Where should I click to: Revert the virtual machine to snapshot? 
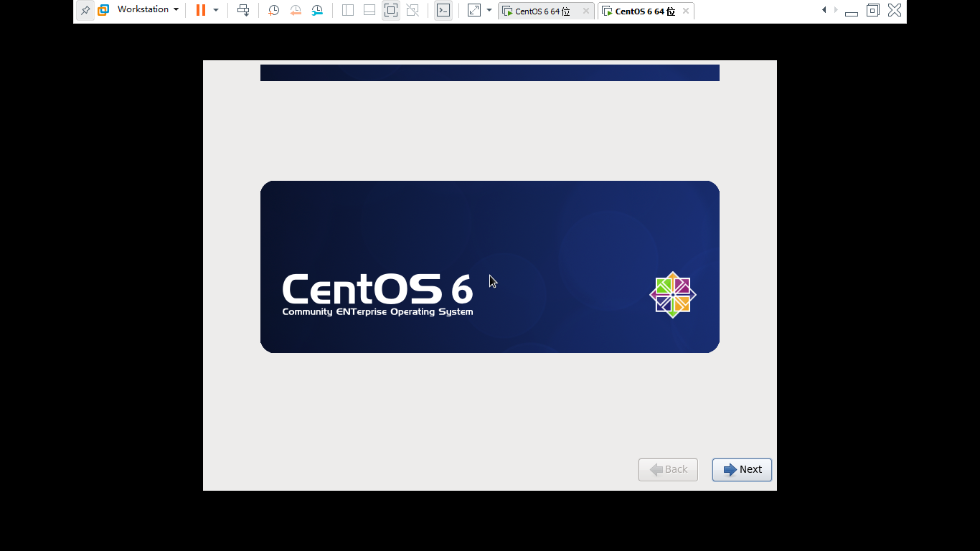(x=296, y=10)
